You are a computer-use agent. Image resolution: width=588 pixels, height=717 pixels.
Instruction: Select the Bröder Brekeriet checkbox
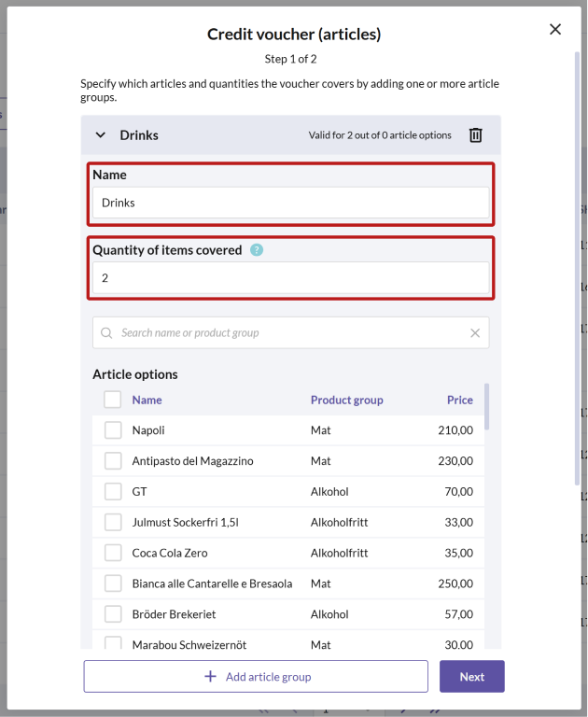[113, 613]
